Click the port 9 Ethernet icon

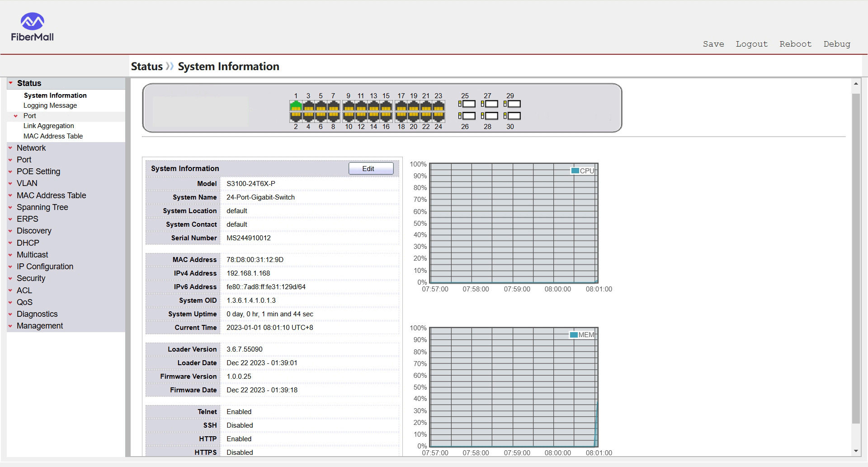(x=349, y=106)
